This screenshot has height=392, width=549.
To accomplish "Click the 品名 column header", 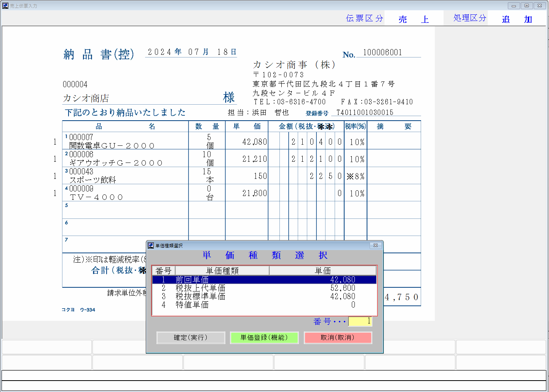I will tap(125, 126).
